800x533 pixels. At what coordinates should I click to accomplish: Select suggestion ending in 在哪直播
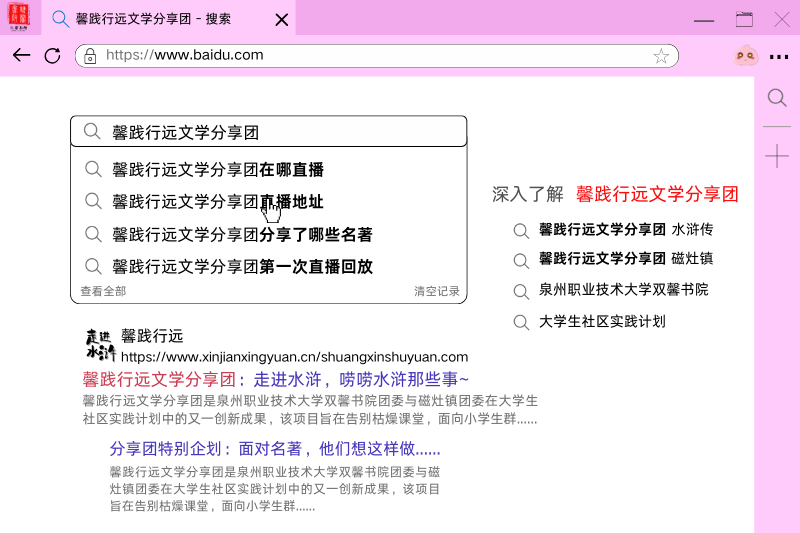coord(217,170)
